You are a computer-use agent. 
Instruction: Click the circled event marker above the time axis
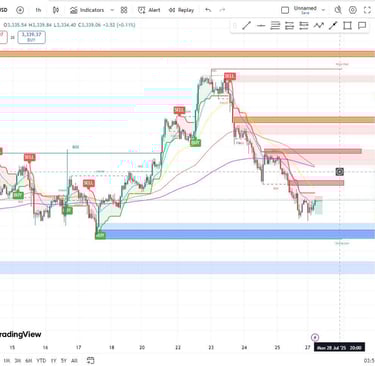[315, 337]
